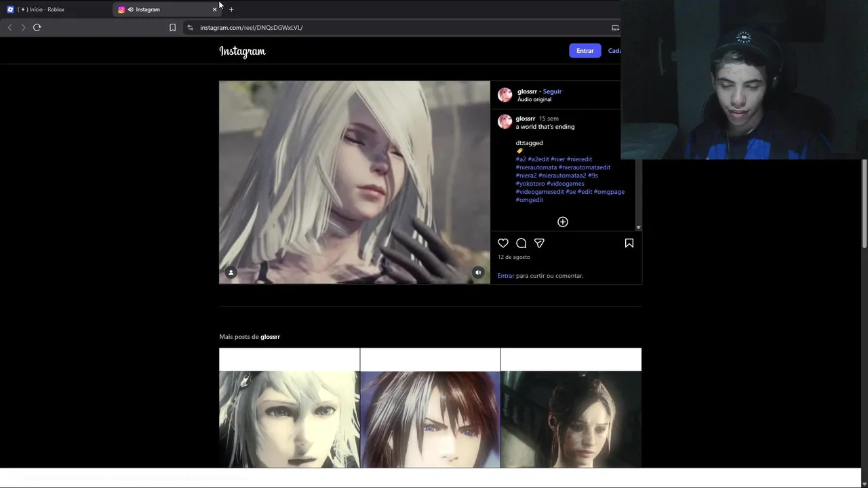The image size is (868, 488).
Task: Pause the playing reel video
Action: [x=355, y=182]
